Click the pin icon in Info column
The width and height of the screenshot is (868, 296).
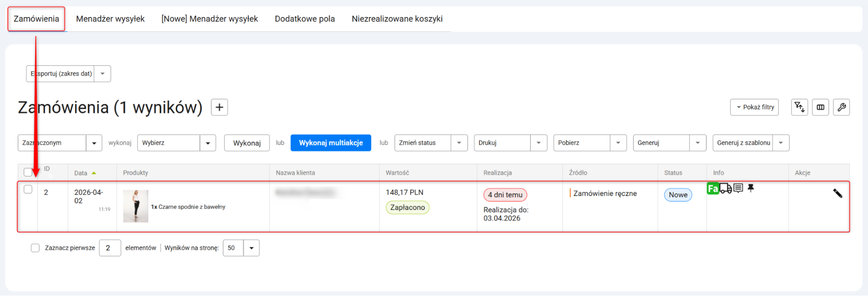point(751,188)
